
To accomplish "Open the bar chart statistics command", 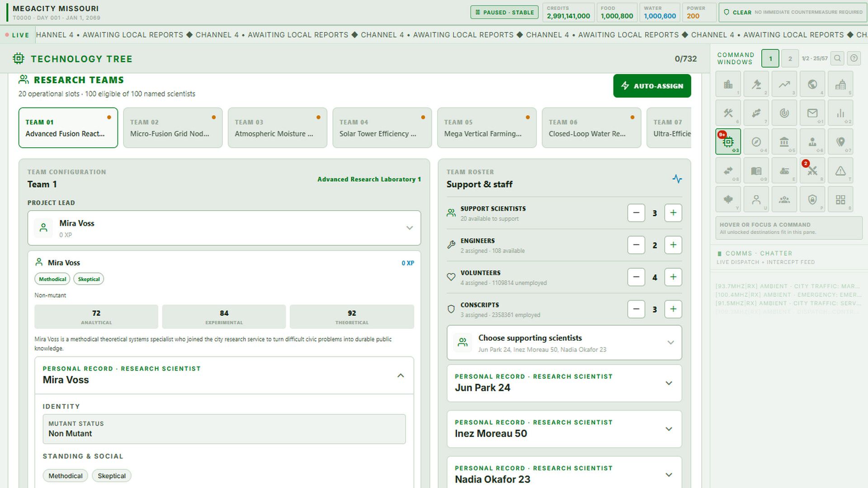I will [840, 113].
